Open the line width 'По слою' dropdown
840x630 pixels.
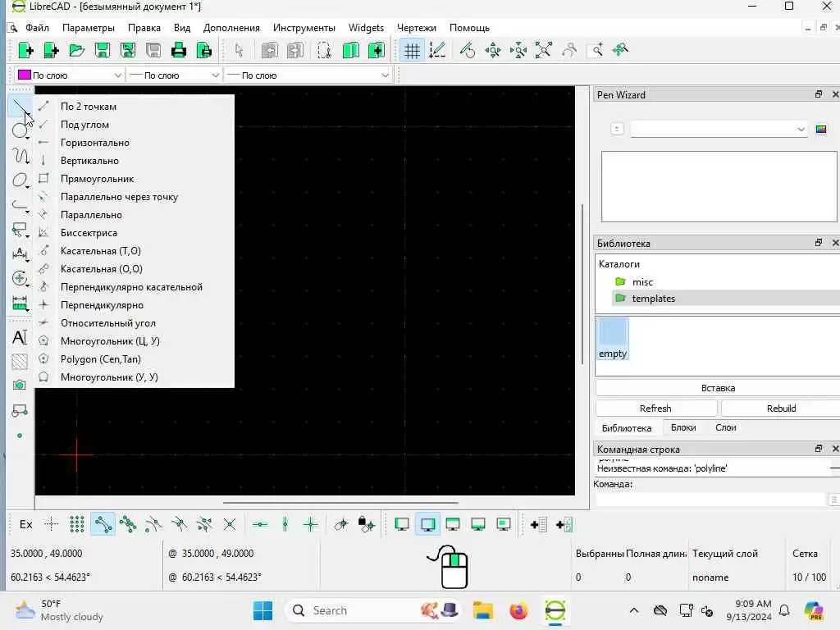click(x=174, y=75)
